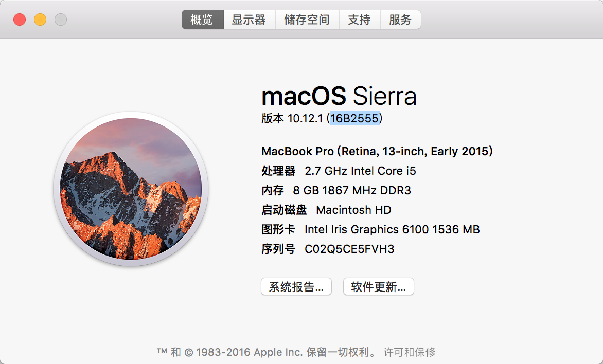Open the 许可和保修 link
Screen dimensions: 603x364
click(x=410, y=352)
